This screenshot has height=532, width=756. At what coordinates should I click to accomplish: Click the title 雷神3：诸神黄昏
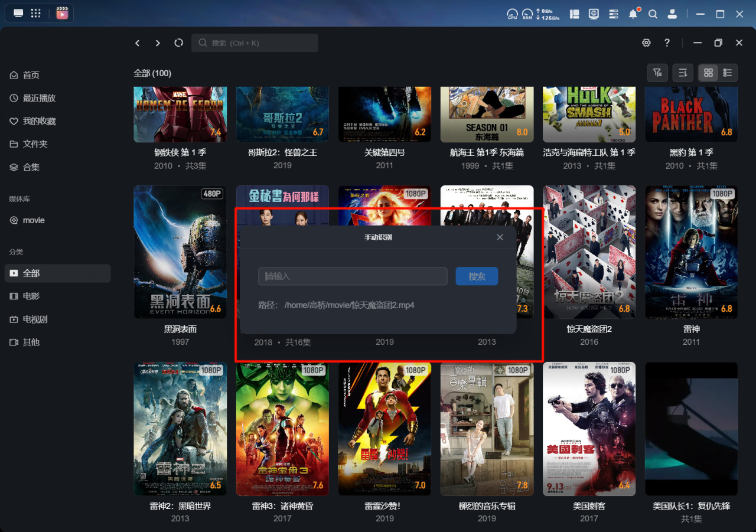282,506
